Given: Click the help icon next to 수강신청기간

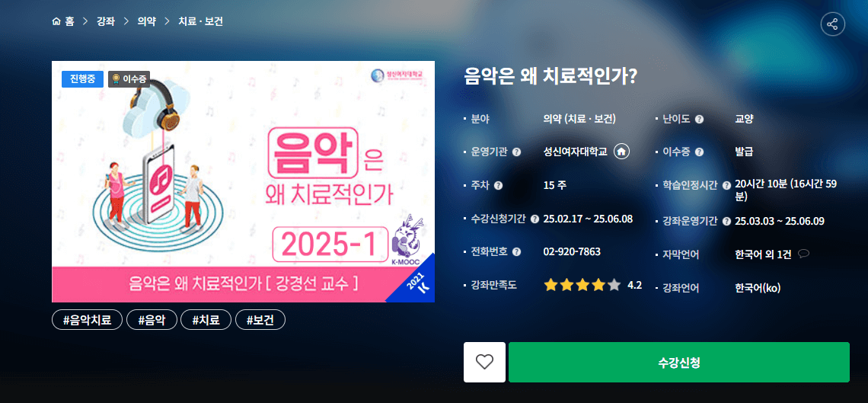Looking at the screenshot, I should (x=535, y=219).
